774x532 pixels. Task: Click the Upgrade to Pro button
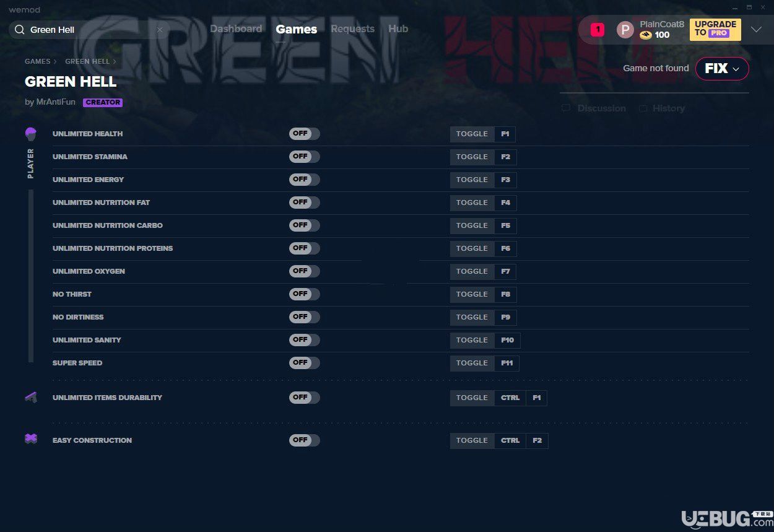715,29
